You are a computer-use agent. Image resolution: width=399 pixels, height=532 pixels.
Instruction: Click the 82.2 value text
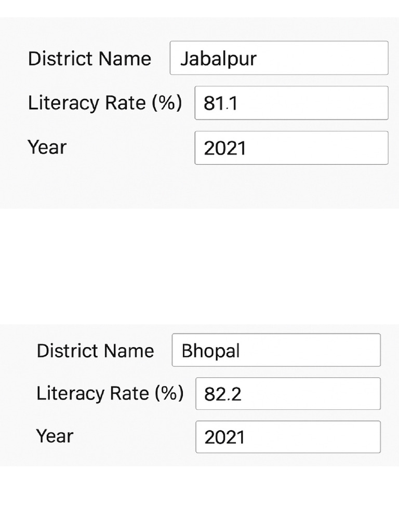click(x=222, y=394)
